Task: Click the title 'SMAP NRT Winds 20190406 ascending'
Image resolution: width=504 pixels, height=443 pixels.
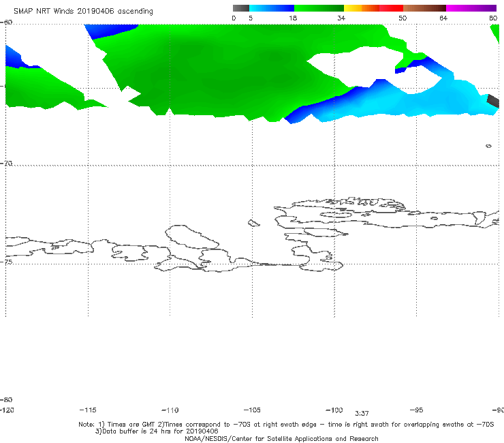Action: [83, 12]
